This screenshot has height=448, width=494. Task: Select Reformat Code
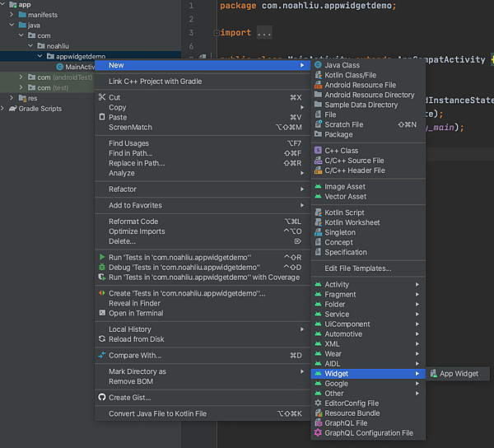click(203, 222)
